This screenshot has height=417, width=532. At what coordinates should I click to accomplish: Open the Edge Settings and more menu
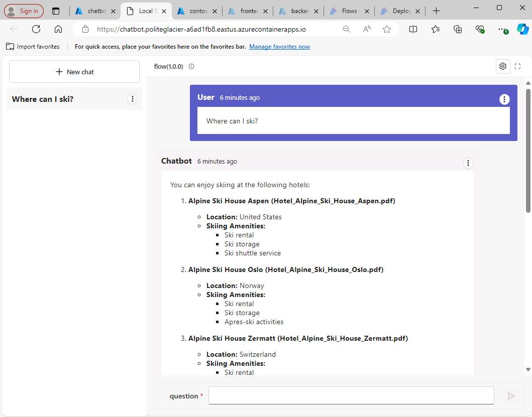[x=502, y=30]
